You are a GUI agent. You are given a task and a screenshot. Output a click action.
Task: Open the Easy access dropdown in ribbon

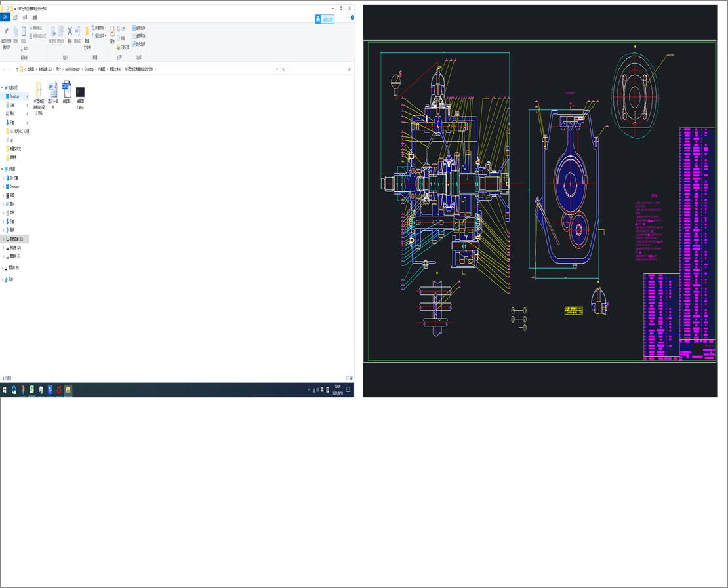99,36
